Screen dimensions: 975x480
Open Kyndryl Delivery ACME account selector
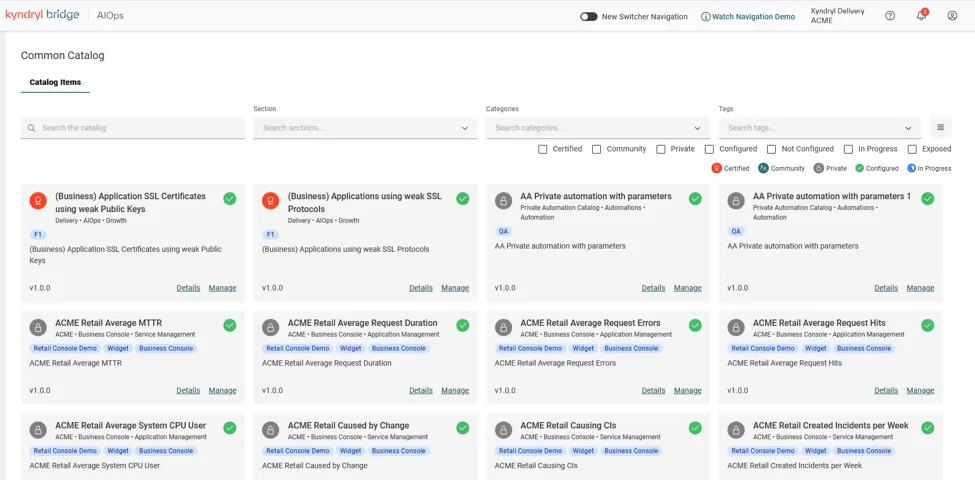pyautogui.click(x=838, y=16)
